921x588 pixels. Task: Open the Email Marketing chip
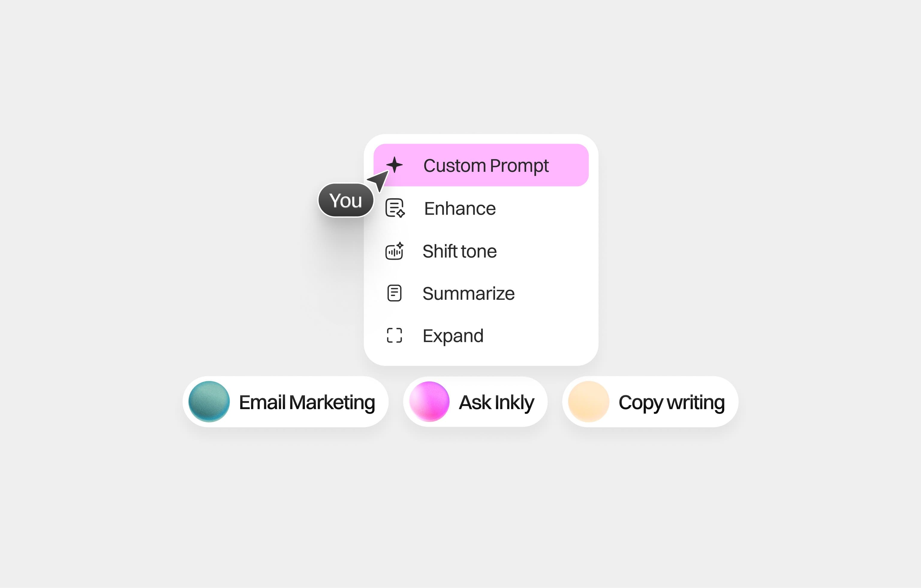point(285,402)
